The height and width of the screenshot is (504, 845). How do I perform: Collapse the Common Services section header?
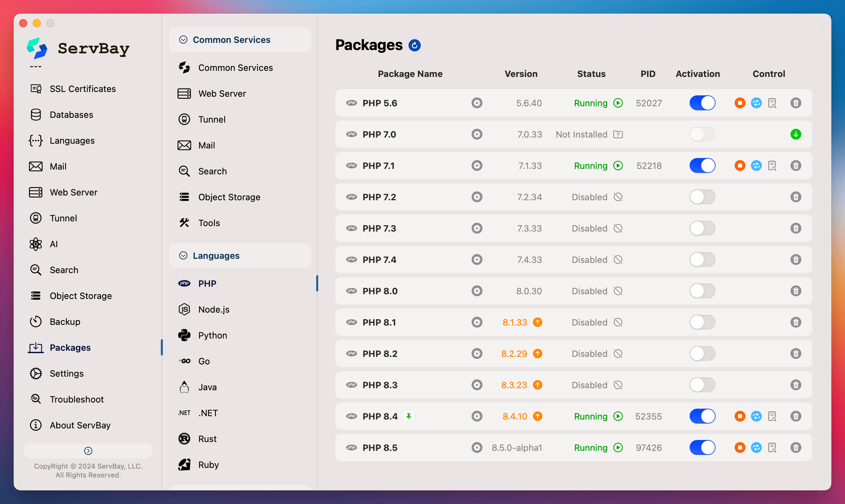240,40
